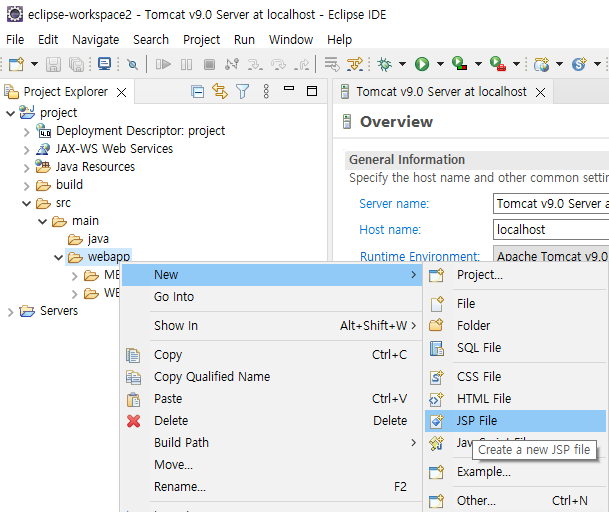Open the New wizard dropdown arrow
Viewport: 609px width, 512px height.
point(35,64)
